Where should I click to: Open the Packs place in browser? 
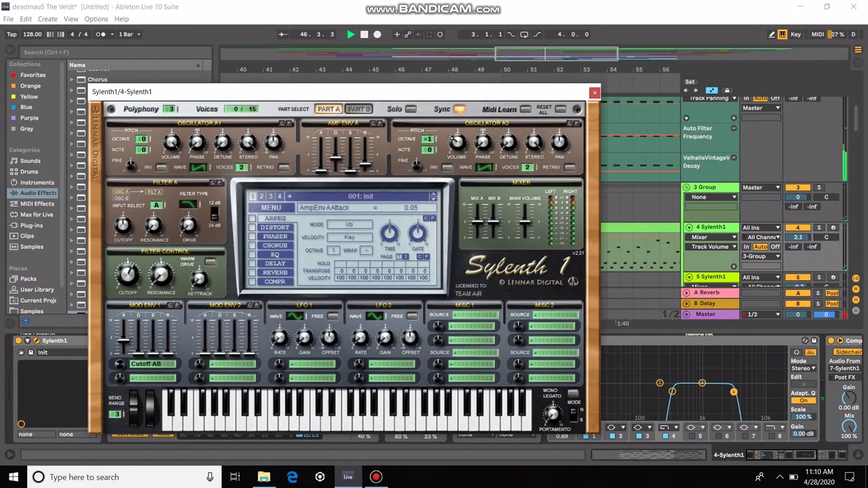click(28, 279)
